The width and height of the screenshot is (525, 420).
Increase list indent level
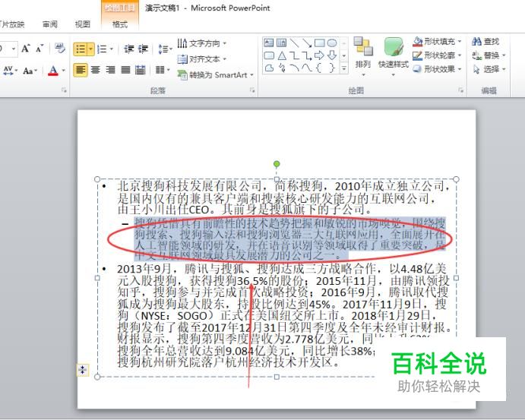tap(144, 49)
